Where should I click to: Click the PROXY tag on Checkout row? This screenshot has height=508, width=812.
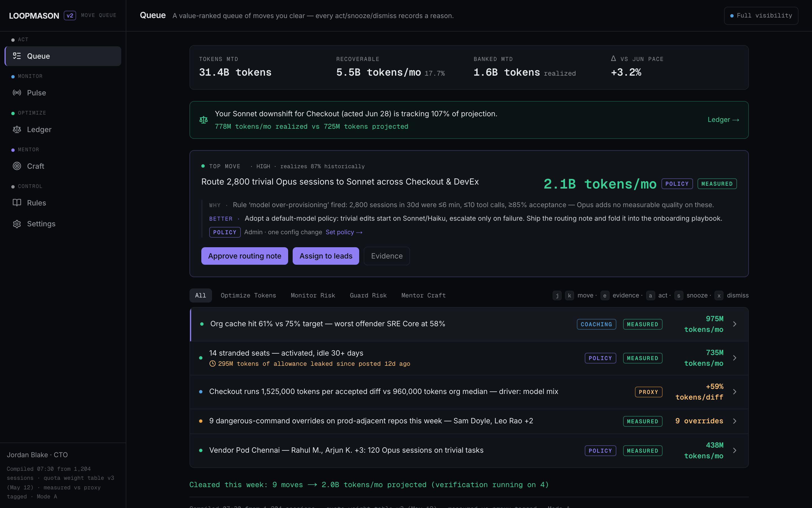[648, 392]
